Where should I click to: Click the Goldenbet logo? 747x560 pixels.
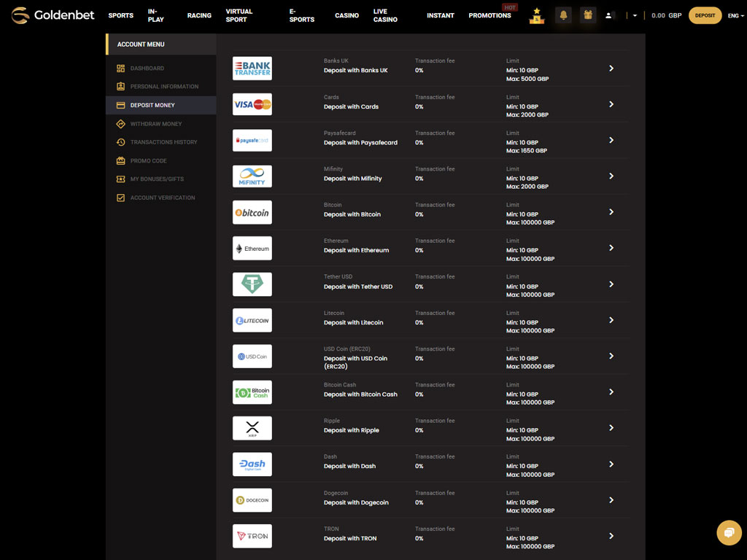(53, 15)
